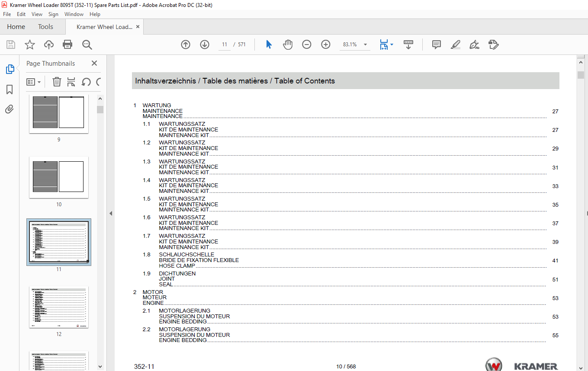This screenshot has width=588, height=371.
Task: Click the 'Table of Contents' heading text
Action: point(305,81)
